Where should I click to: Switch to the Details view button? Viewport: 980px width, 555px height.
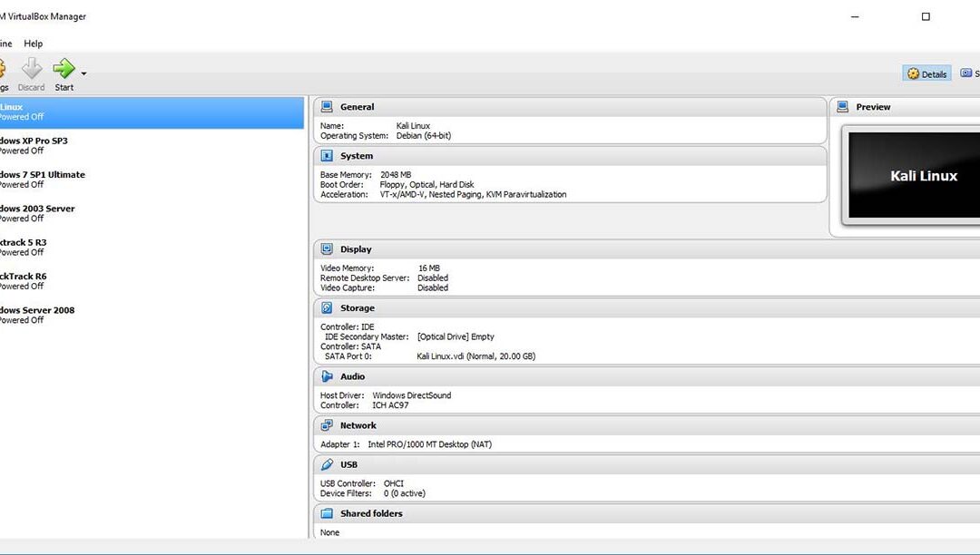pyautogui.click(x=926, y=73)
